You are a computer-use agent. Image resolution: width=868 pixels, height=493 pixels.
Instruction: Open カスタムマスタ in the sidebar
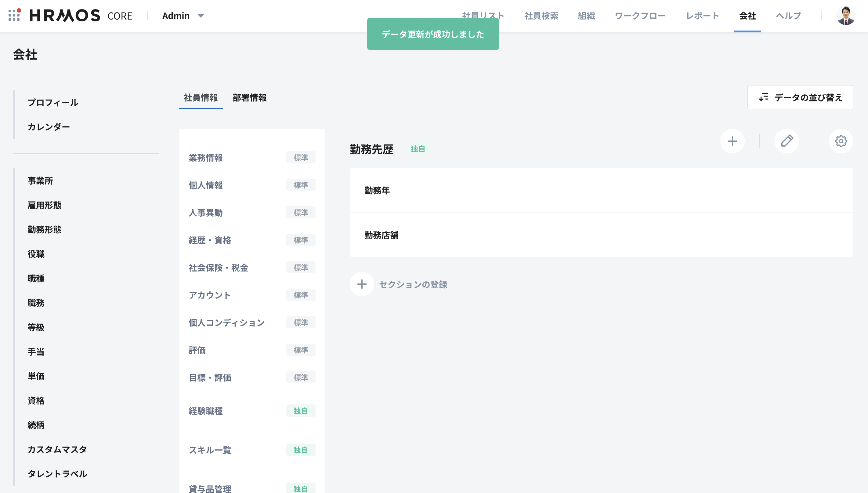tap(57, 449)
